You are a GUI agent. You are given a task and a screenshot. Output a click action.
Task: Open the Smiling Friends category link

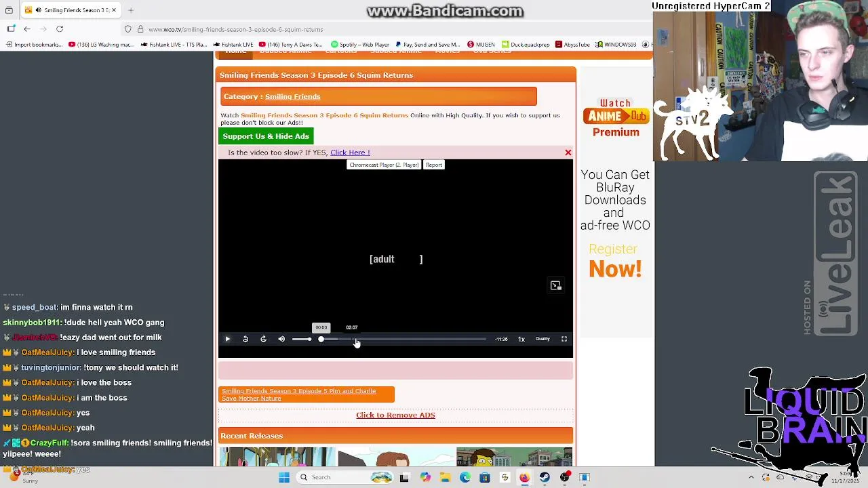coord(292,96)
